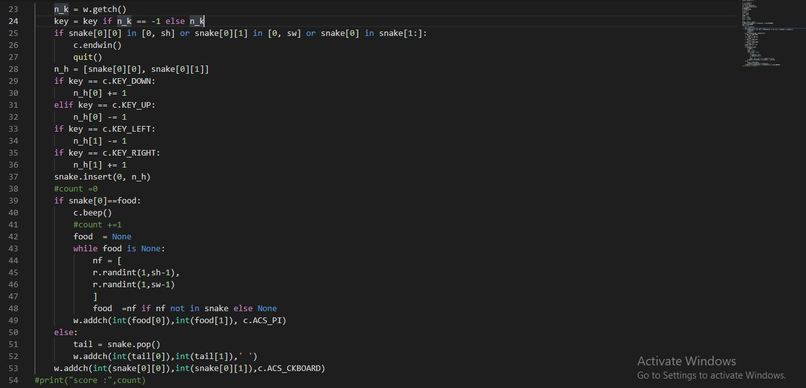Image resolution: width=806 pixels, height=388 pixels.
Task: Click 'r.randint(1,sh-1),' expression
Action: pos(136,272)
